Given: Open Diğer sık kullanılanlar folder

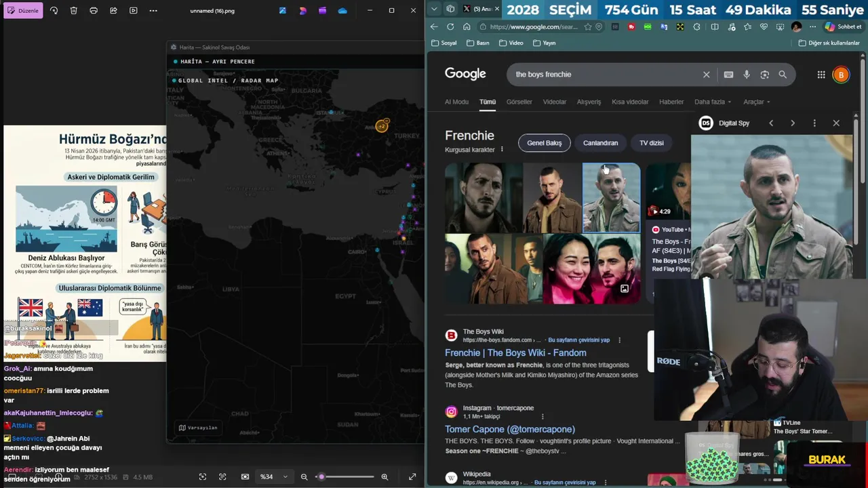Looking at the screenshot, I should pyautogui.click(x=829, y=43).
